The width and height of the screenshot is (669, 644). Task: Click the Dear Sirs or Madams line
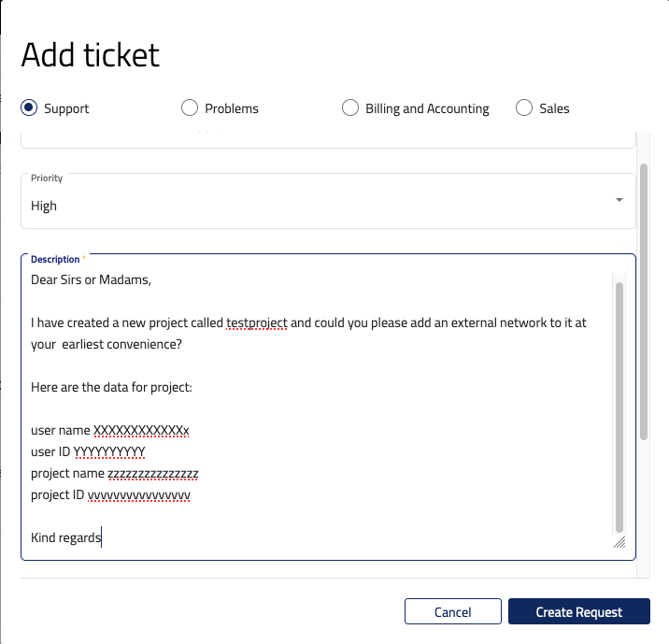[x=91, y=279]
